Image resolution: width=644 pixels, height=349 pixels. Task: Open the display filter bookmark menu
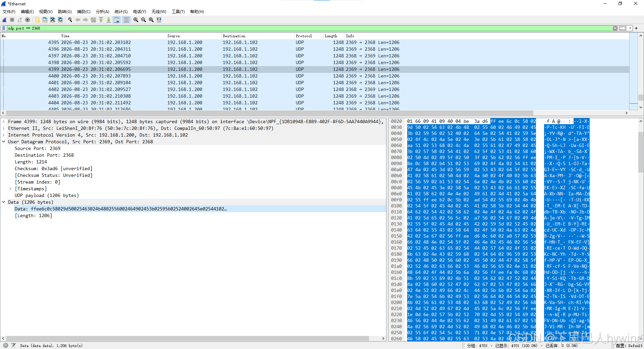click(4, 28)
